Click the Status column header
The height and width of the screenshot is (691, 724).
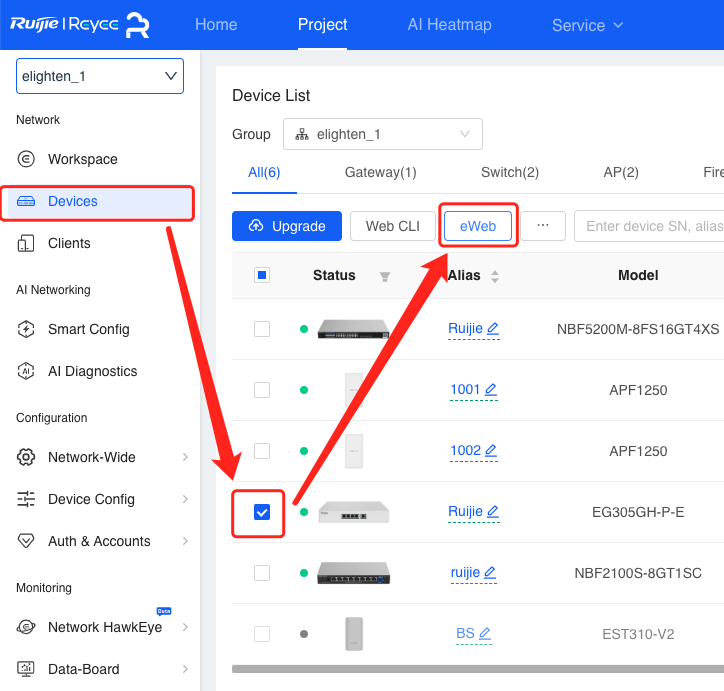334,275
